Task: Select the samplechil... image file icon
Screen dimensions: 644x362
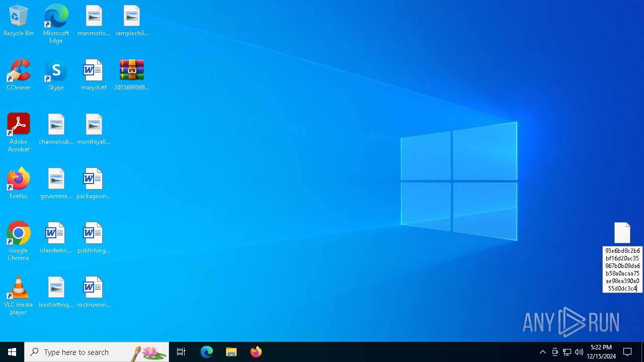Action: [131, 21]
